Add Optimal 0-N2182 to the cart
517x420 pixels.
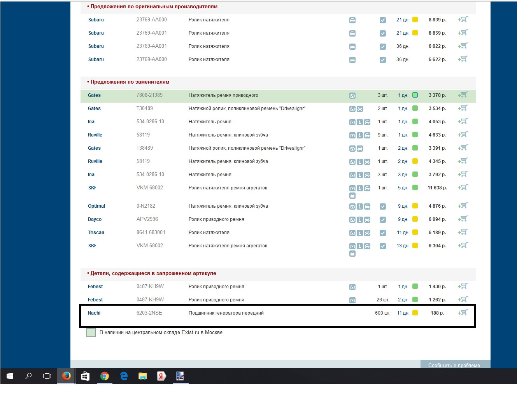tap(463, 206)
